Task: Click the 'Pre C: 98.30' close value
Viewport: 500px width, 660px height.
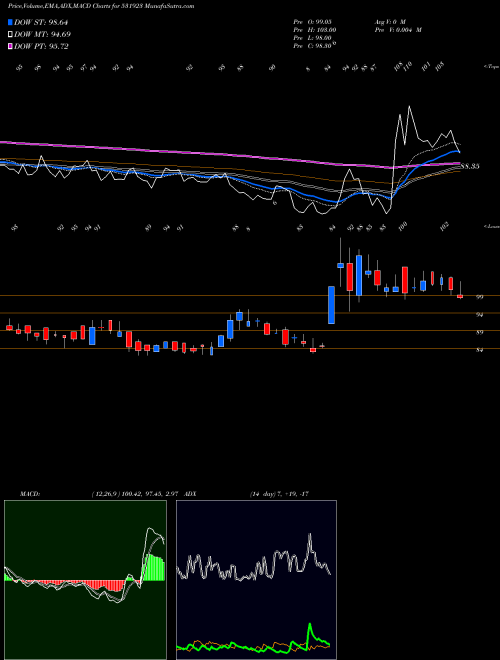Action: coord(314,46)
